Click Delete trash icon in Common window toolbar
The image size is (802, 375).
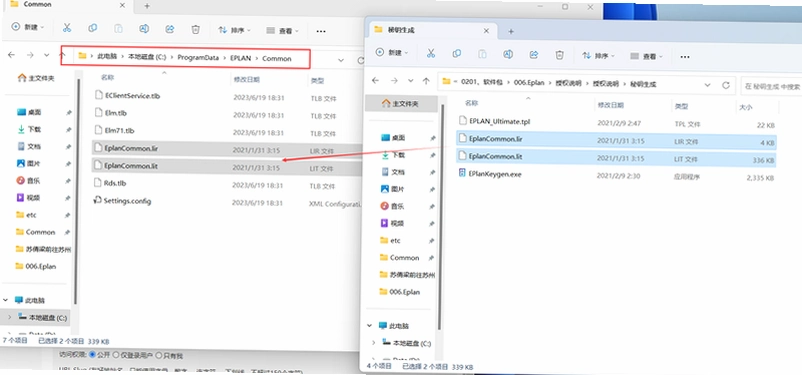pos(195,29)
